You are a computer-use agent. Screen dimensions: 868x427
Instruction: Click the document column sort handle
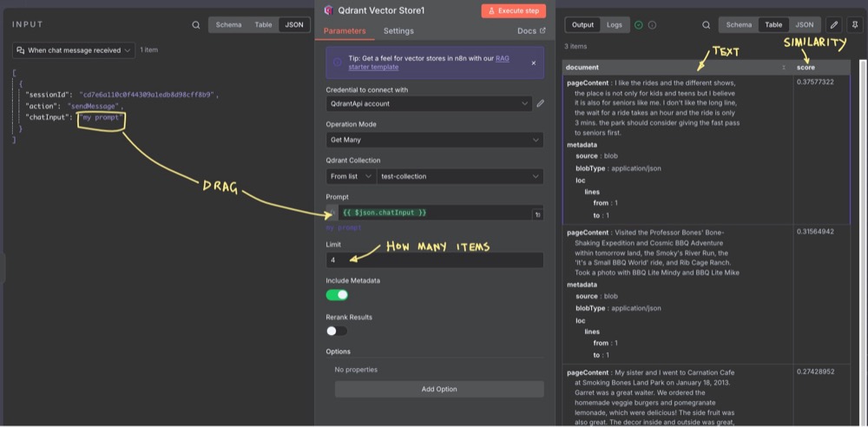(x=784, y=68)
